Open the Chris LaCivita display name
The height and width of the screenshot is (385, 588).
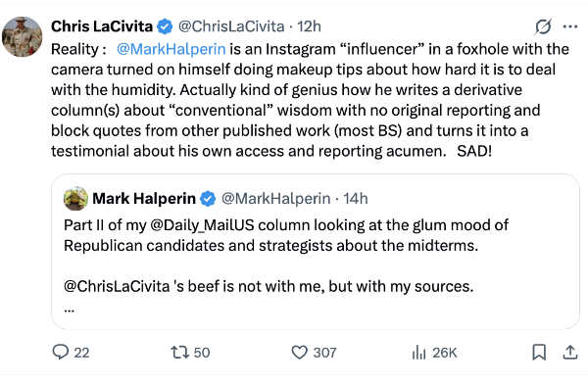tap(102, 26)
